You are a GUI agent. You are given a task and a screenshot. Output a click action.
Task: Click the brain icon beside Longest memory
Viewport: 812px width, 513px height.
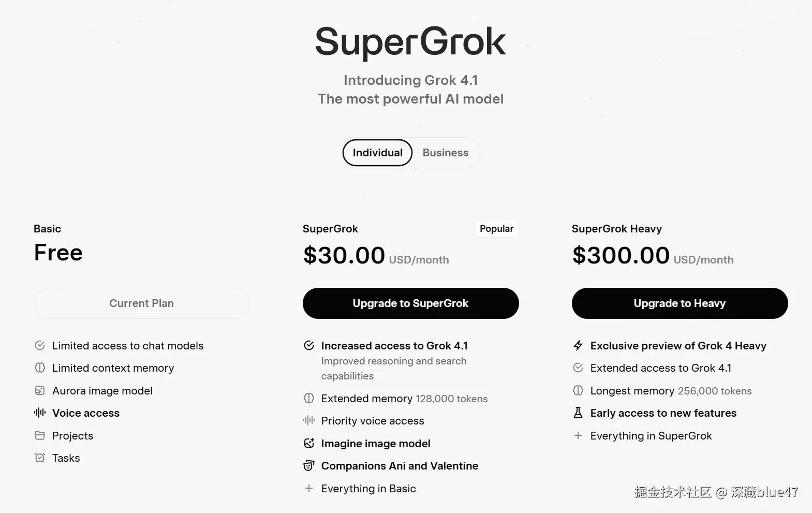tap(578, 390)
